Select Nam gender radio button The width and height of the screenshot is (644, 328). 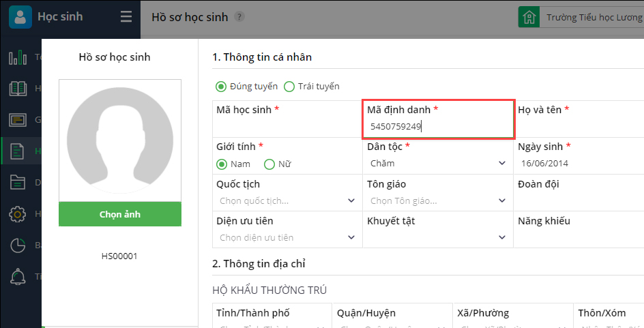[x=222, y=164]
